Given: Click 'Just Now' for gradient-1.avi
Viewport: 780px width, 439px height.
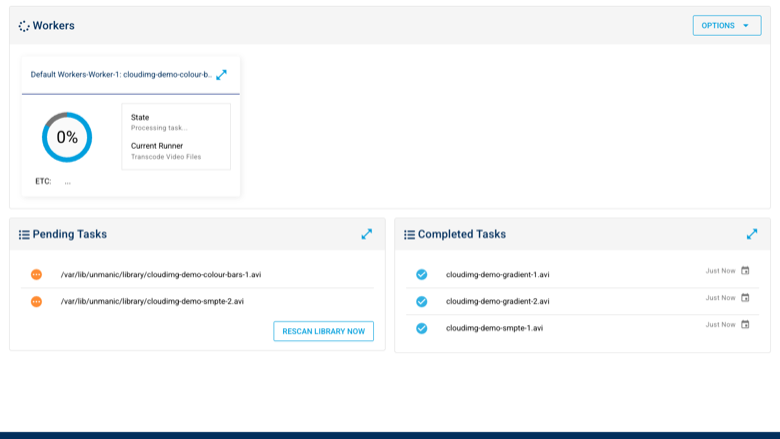Looking at the screenshot, I should coord(720,271).
